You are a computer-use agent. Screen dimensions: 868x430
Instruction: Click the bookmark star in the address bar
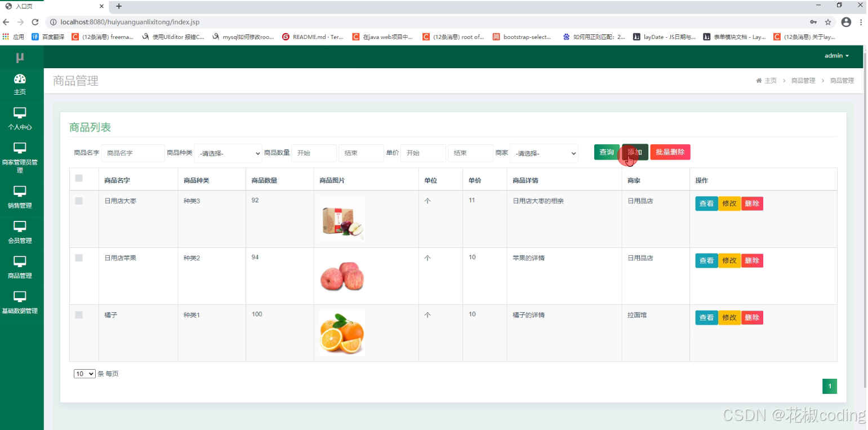click(829, 22)
